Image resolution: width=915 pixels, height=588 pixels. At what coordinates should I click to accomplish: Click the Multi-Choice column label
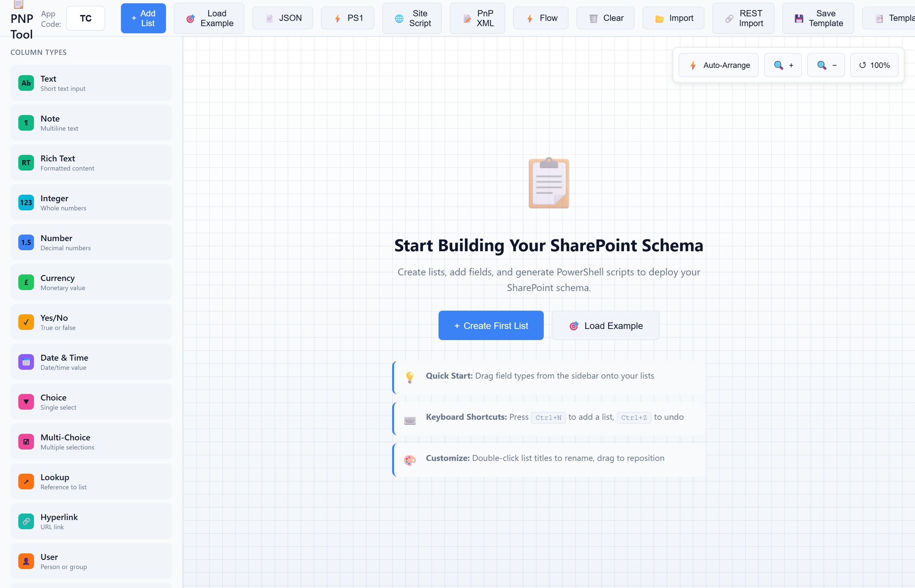click(65, 437)
